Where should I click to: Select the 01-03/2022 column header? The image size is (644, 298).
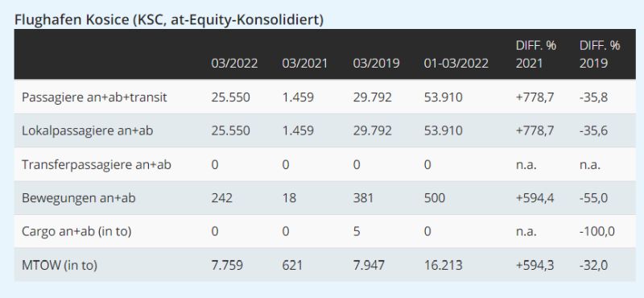(x=456, y=64)
